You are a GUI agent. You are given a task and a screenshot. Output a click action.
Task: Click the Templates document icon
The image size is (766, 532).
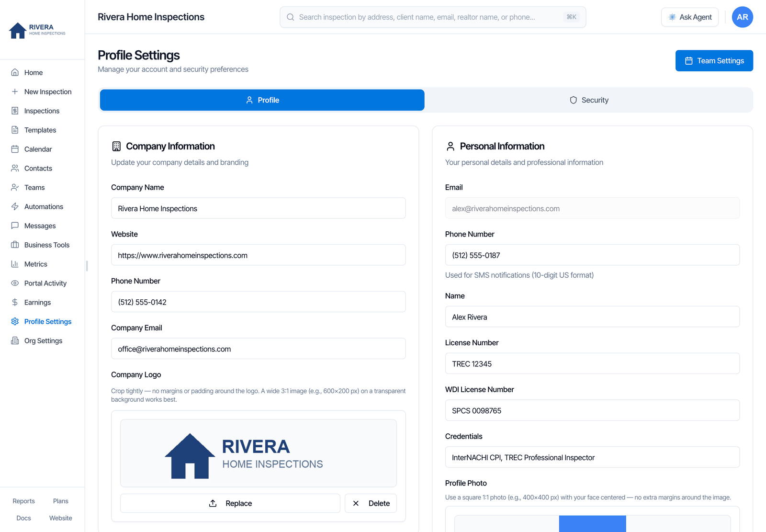pyautogui.click(x=15, y=130)
